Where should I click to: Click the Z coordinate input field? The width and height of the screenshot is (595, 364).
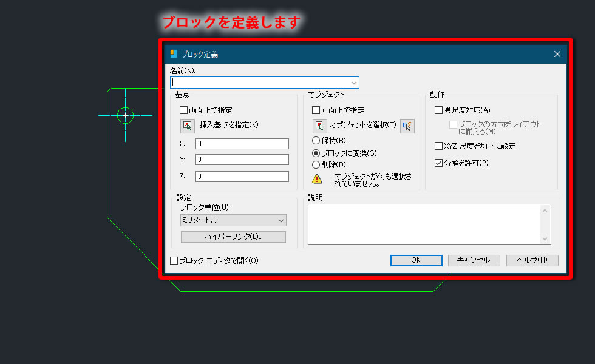tap(242, 177)
